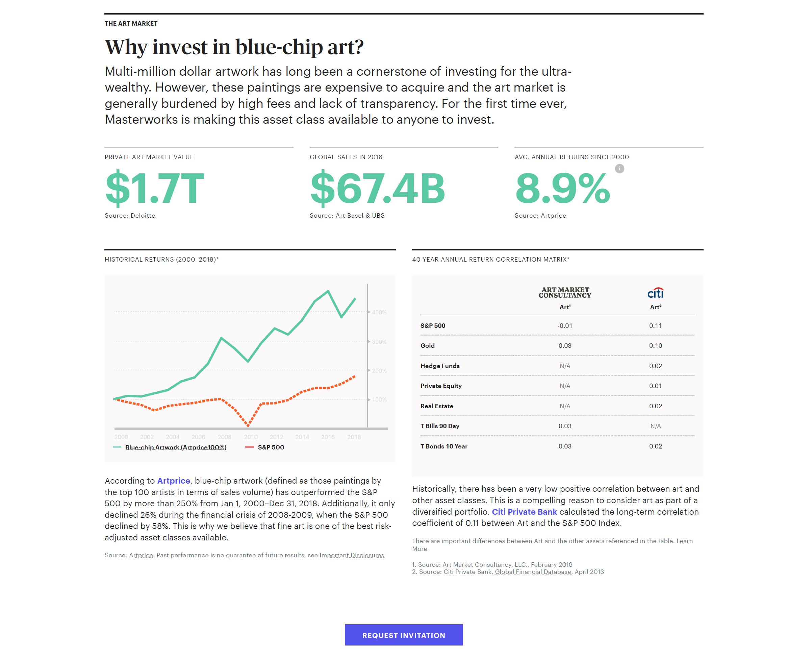
Task: Click Artprice in the chart source footnote
Action: click(x=141, y=555)
